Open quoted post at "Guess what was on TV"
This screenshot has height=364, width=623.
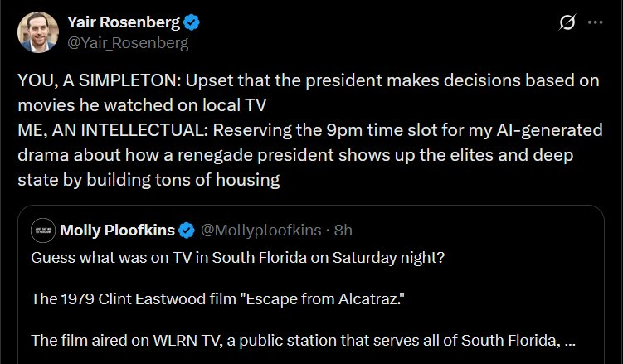[x=238, y=257]
